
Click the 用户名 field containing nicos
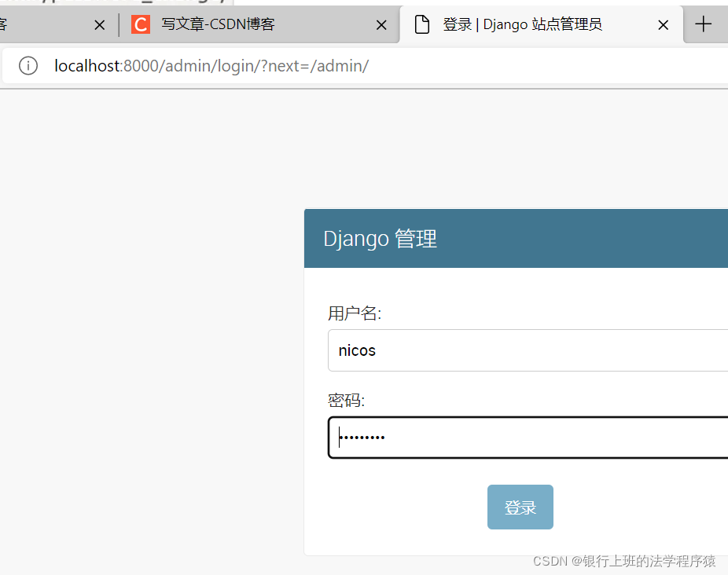click(528, 350)
